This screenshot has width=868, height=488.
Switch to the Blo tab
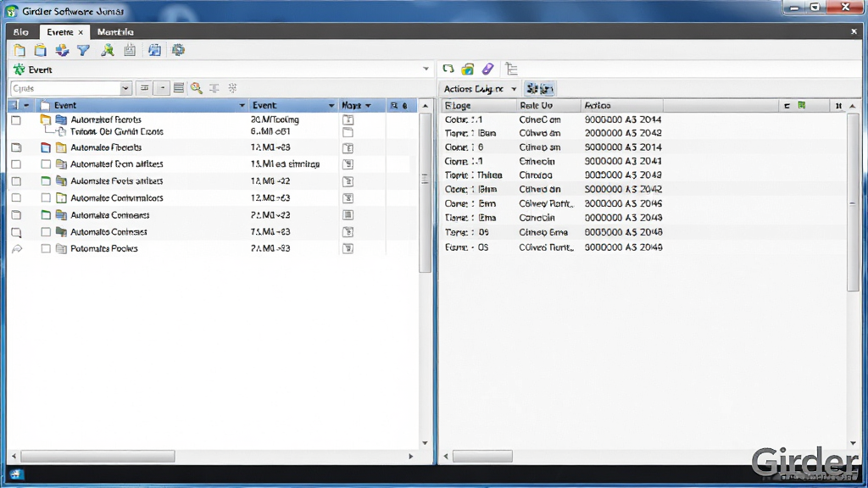coord(21,32)
